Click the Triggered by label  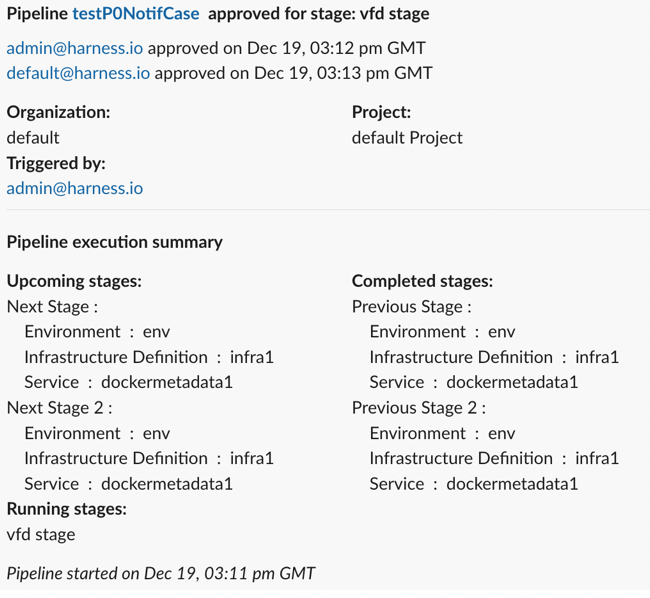coord(56,163)
